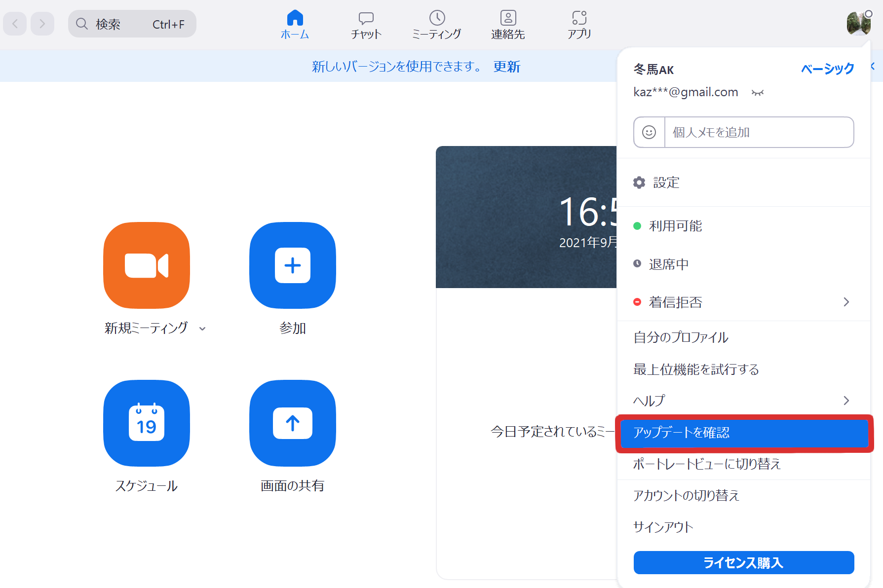The height and width of the screenshot is (588, 883).
Task: Set status to Away (退席中)
Action: pos(669,264)
